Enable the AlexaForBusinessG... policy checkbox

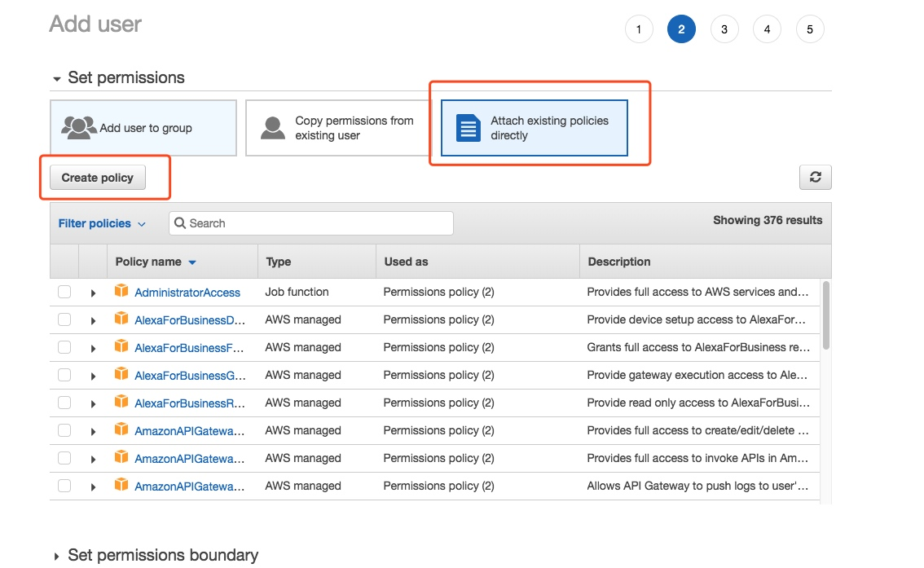(64, 375)
